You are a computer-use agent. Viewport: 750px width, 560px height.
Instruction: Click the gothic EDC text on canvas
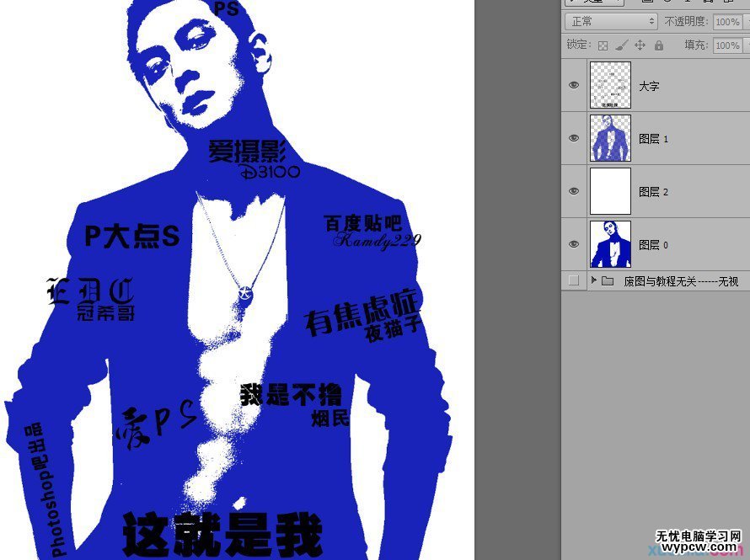90,291
